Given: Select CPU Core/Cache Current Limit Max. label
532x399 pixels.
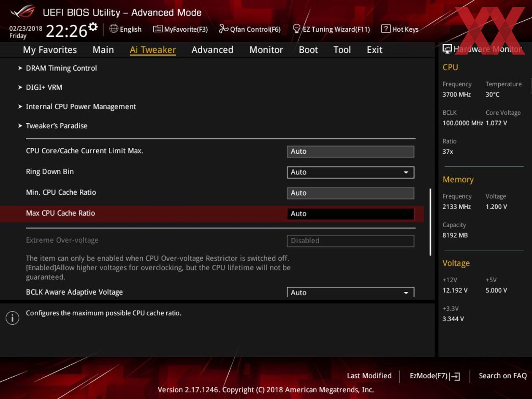Looking at the screenshot, I should pos(84,151).
